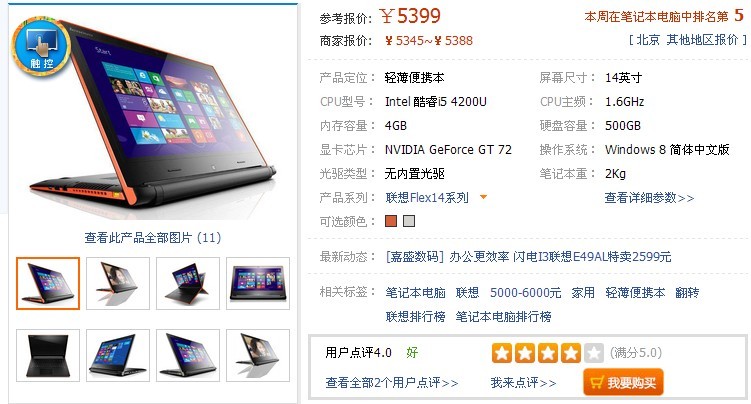Click the 北京 city link

(x=648, y=40)
